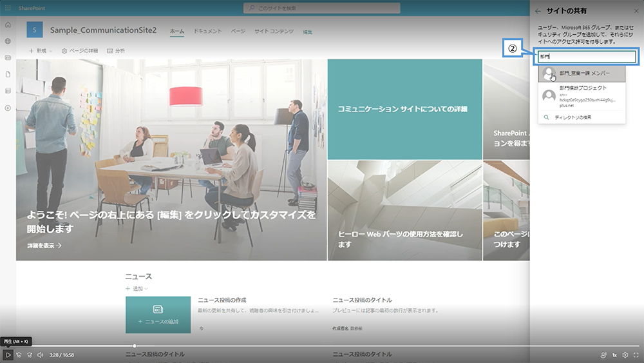Click the back arrow in サイトの共有 panel
Screen dimensions: 644x363
tap(538, 12)
